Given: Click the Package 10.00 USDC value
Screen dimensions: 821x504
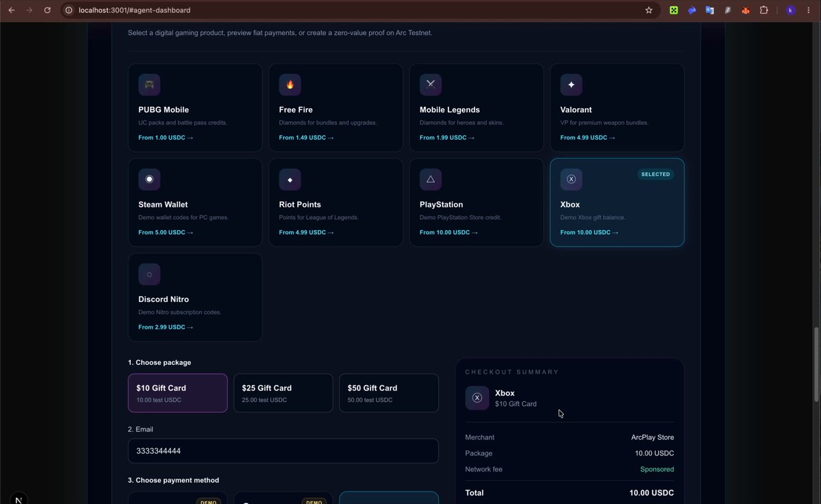Looking at the screenshot, I should click(x=655, y=453).
